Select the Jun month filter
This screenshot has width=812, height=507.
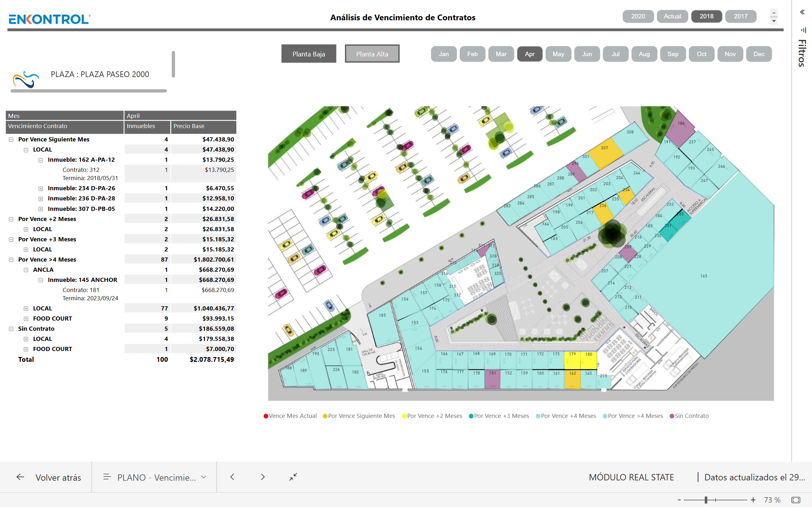pyautogui.click(x=587, y=54)
